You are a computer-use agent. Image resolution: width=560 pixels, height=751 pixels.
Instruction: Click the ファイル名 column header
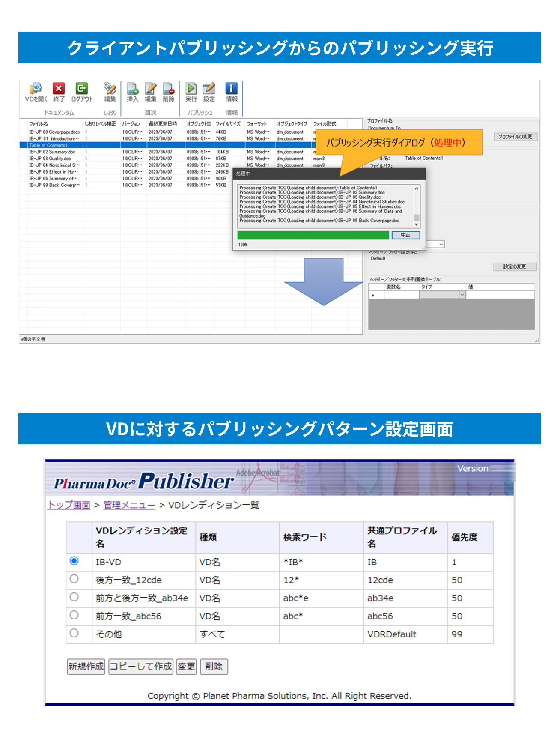click(x=39, y=124)
